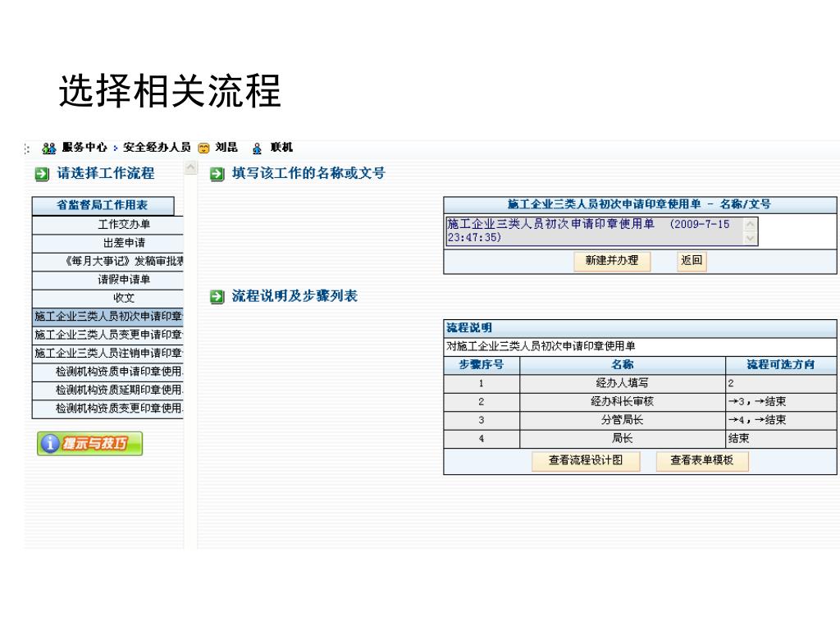Click the text area scroll up arrow
The width and height of the screenshot is (840, 630).
tap(751, 224)
